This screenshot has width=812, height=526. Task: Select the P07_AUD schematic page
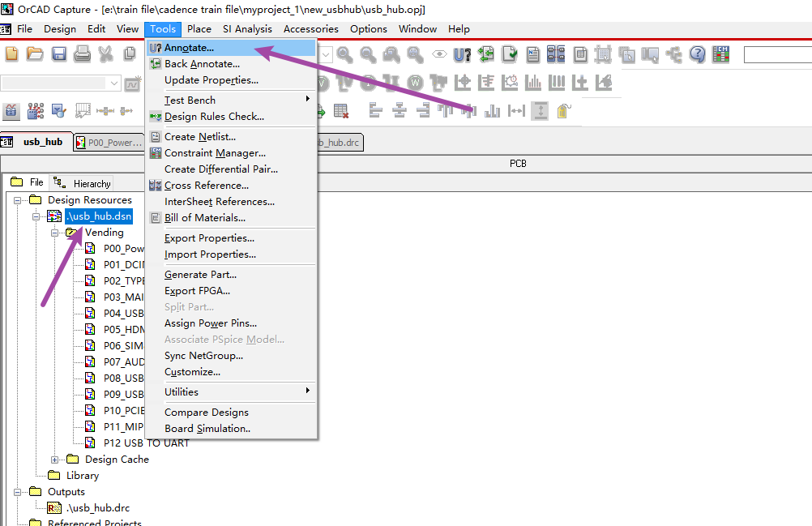coord(123,362)
